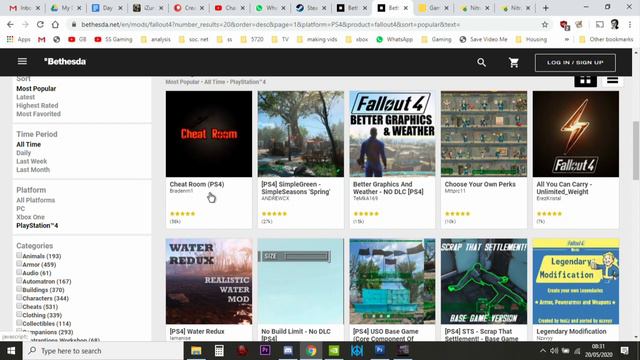
Task: Open the xbox bookmarks folder
Action: 356,39
